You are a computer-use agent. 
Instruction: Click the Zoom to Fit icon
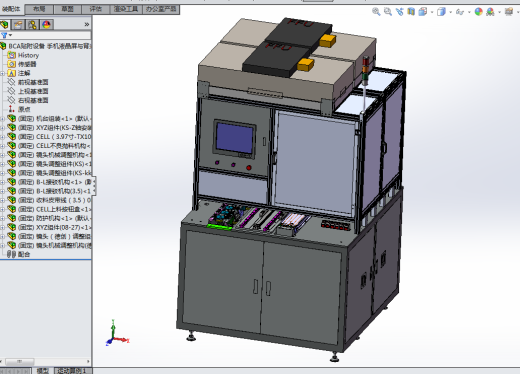coord(376,12)
